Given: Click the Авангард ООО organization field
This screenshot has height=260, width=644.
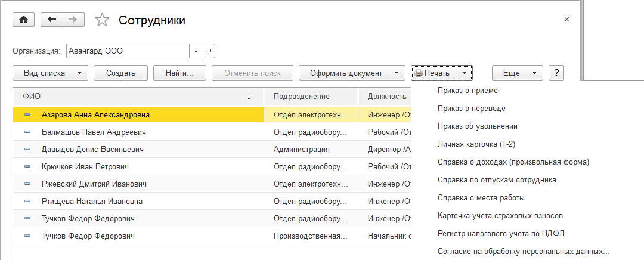Looking at the screenshot, I should (x=127, y=51).
